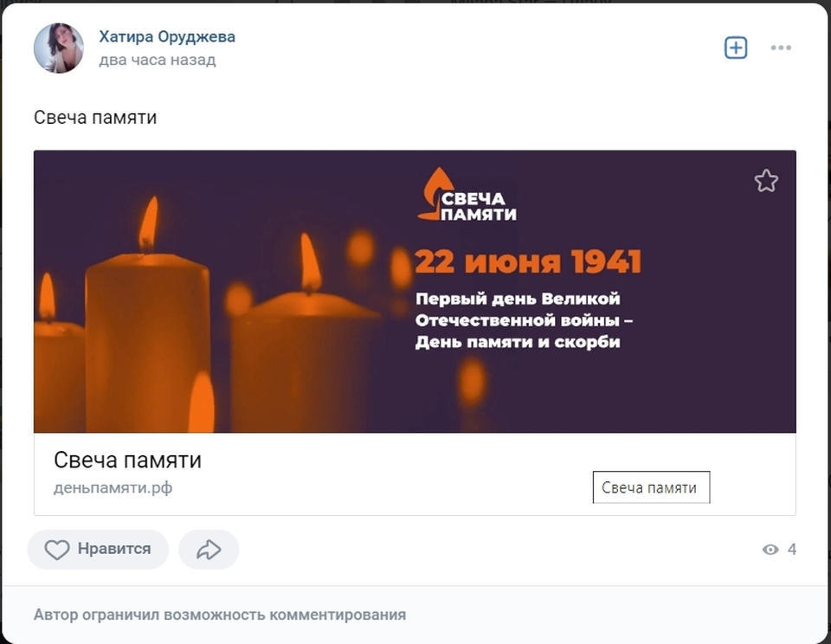Click the '22 июня 1941' banner headline
Viewport: 831px width, 644px height.
point(528,261)
